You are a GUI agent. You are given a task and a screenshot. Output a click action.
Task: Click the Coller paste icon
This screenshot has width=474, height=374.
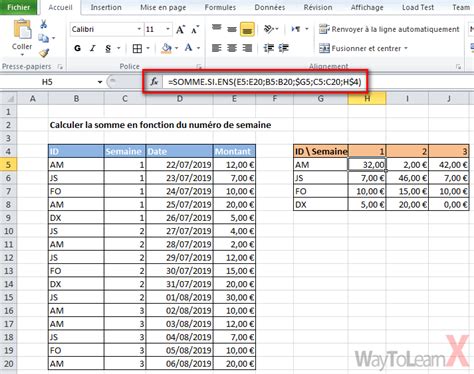tap(22, 29)
